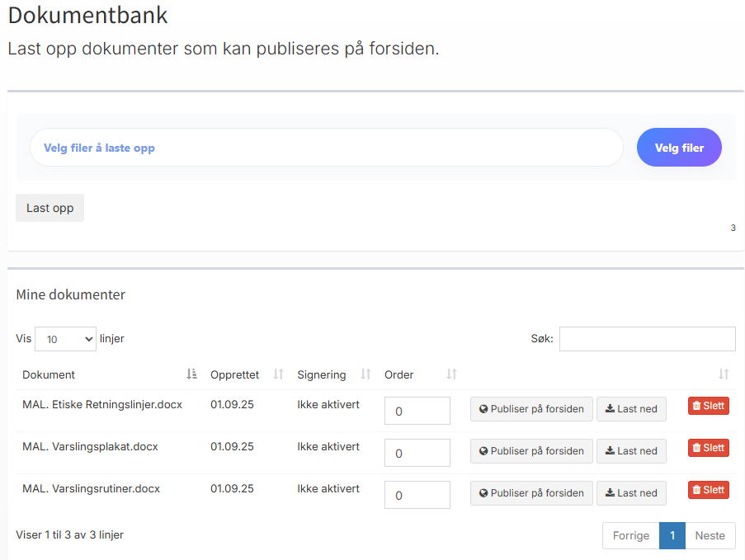745x560 pixels.
Task: Sort table by Signering column icon
Action: pyautogui.click(x=365, y=374)
